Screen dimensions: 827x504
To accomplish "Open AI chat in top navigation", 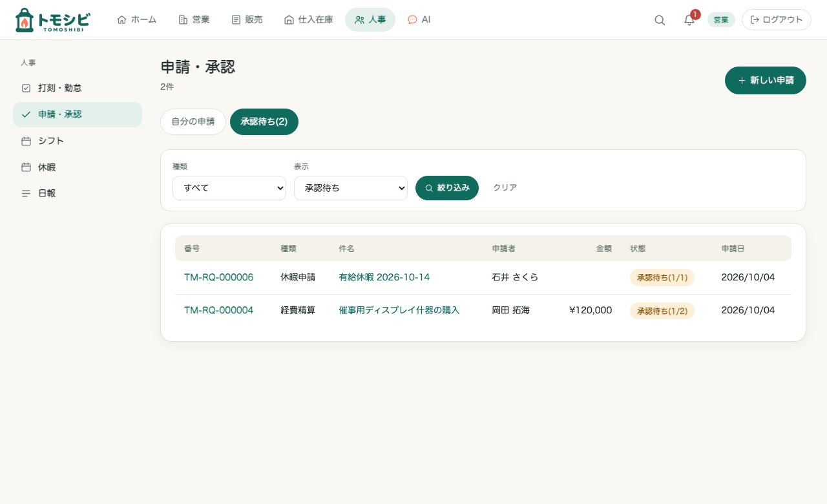I will click(419, 20).
